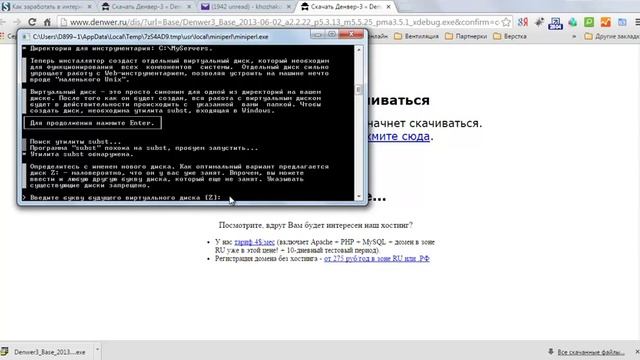The image size is (640, 360).
Task: Open the blue square extension icon
Action: pos(556,23)
